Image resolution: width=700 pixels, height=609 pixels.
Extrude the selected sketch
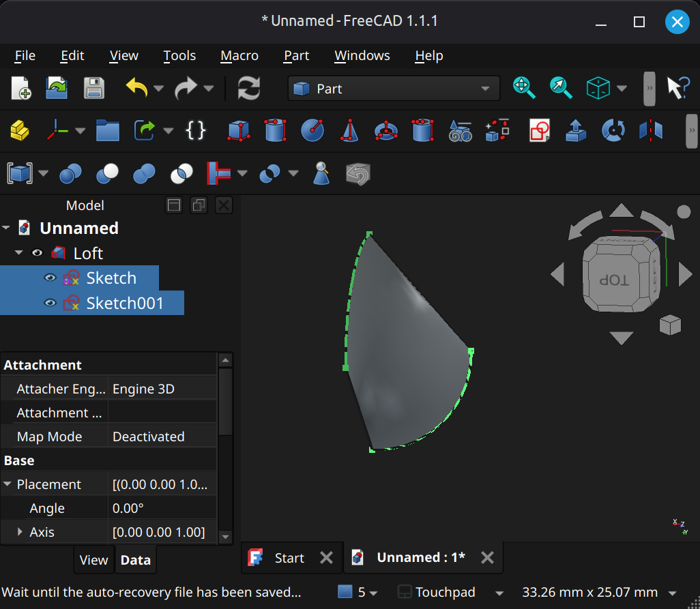coord(576,131)
